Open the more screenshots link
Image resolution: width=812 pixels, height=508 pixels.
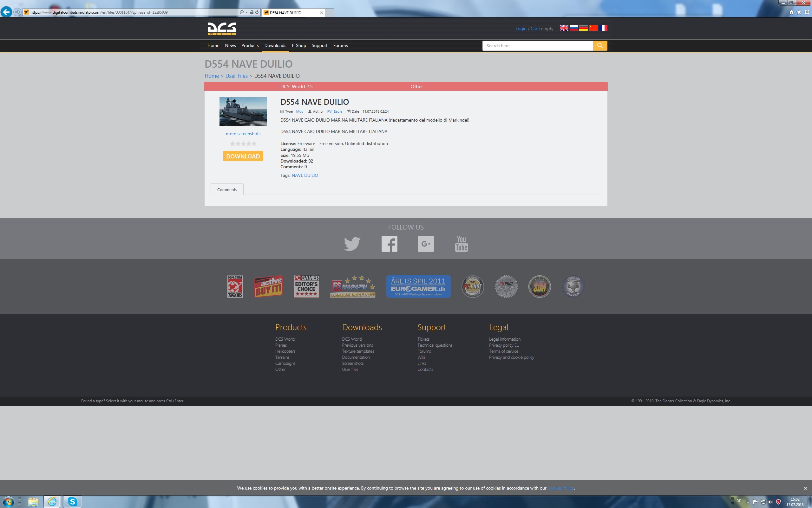click(x=243, y=134)
